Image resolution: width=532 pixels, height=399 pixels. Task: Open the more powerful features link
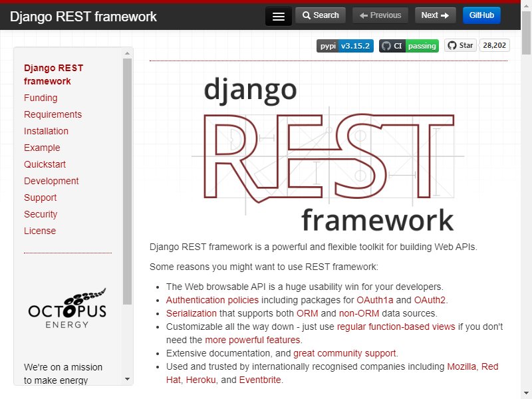(253, 340)
